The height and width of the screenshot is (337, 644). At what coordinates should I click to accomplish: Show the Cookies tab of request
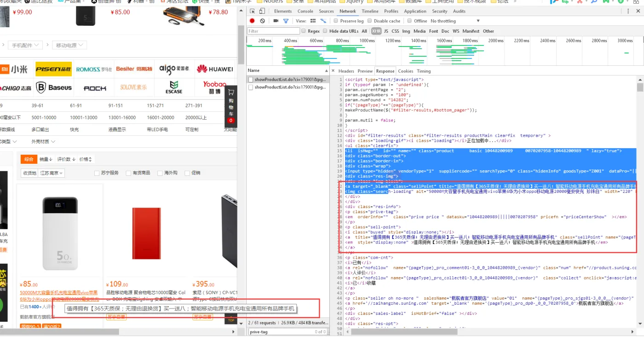tap(405, 71)
